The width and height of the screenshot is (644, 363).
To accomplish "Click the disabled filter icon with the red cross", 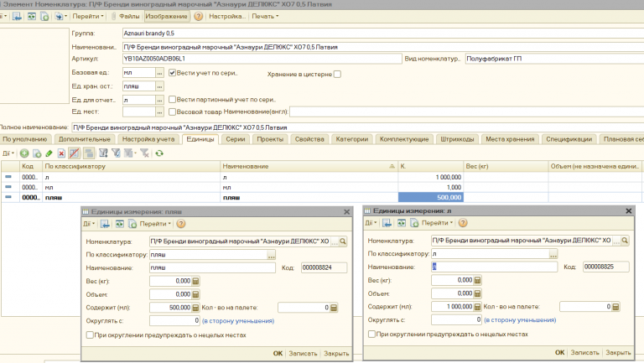I will tap(144, 153).
